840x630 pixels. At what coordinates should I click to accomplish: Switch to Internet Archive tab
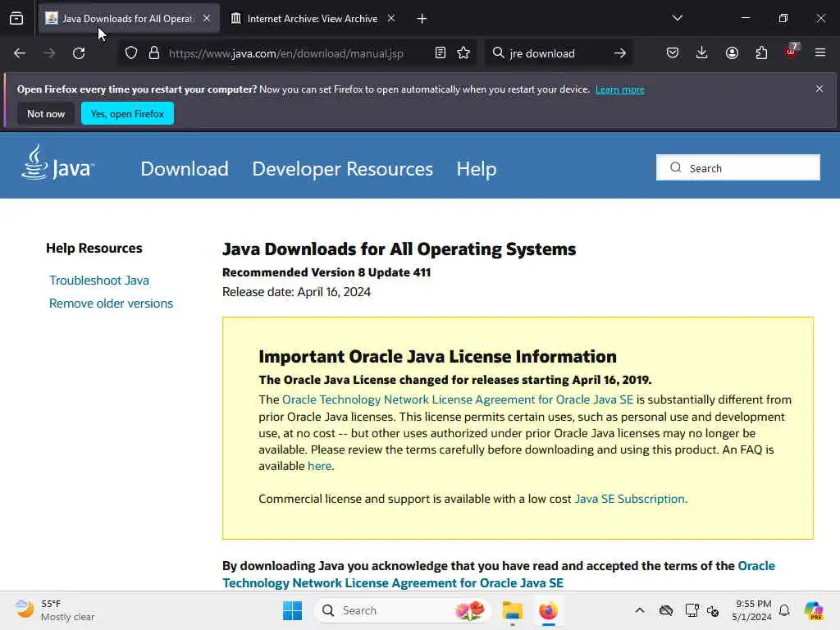(313, 19)
